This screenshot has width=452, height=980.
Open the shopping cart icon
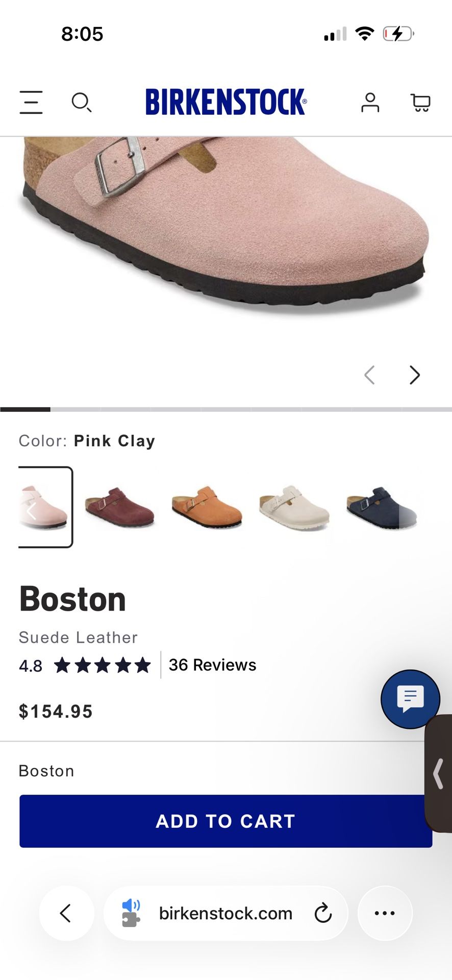[x=420, y=102]
